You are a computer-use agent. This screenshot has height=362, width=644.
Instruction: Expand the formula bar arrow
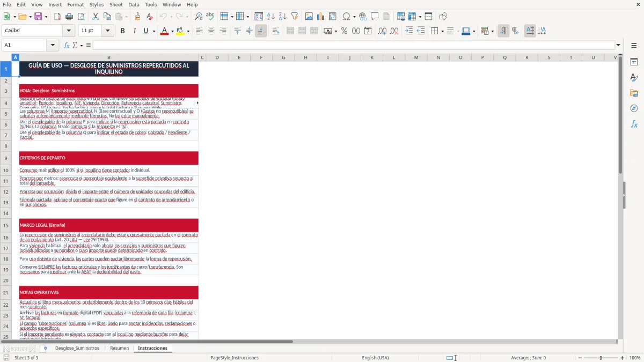[618, 45]
